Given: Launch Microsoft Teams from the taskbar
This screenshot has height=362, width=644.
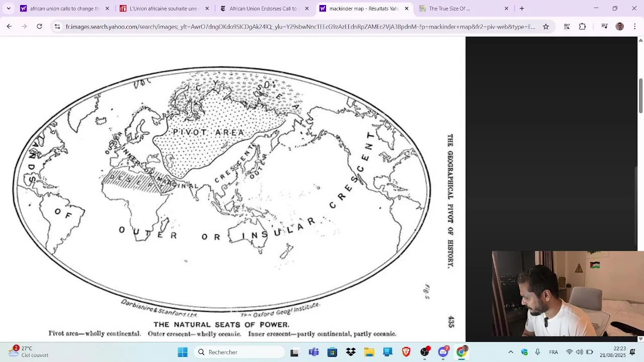Looking at the screenshot, I should [314, 352].
